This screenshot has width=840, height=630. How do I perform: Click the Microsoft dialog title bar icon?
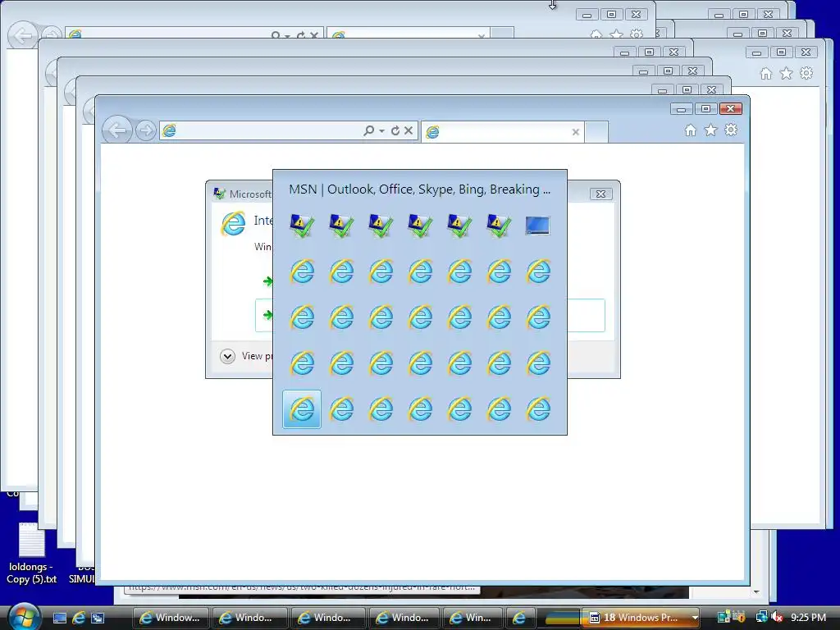[x=219, y=194]
